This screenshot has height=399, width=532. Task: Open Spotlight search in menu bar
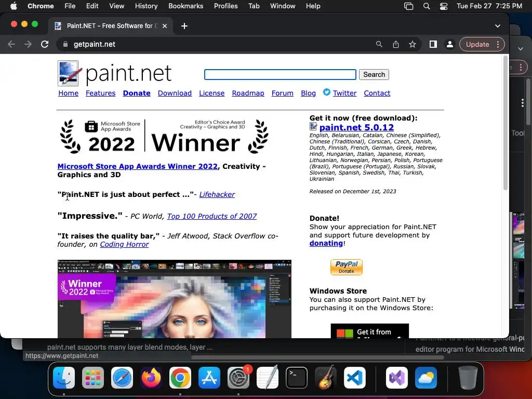(427, 6)
